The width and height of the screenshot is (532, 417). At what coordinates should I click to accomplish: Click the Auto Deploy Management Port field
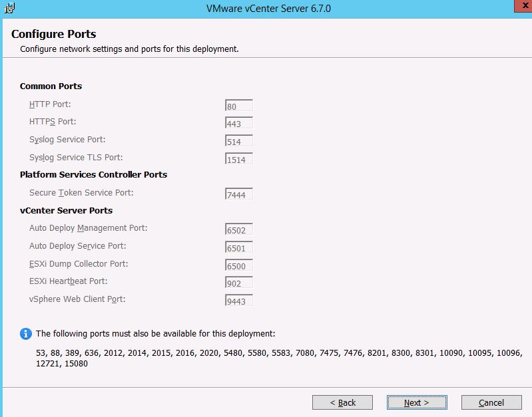(239, 229)
